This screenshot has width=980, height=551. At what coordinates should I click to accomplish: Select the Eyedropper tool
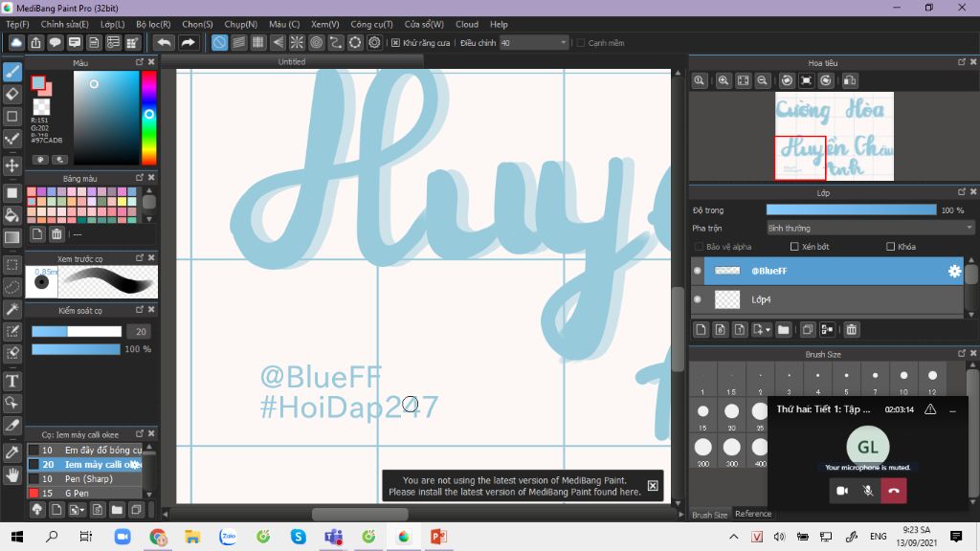tap(11, 452)
